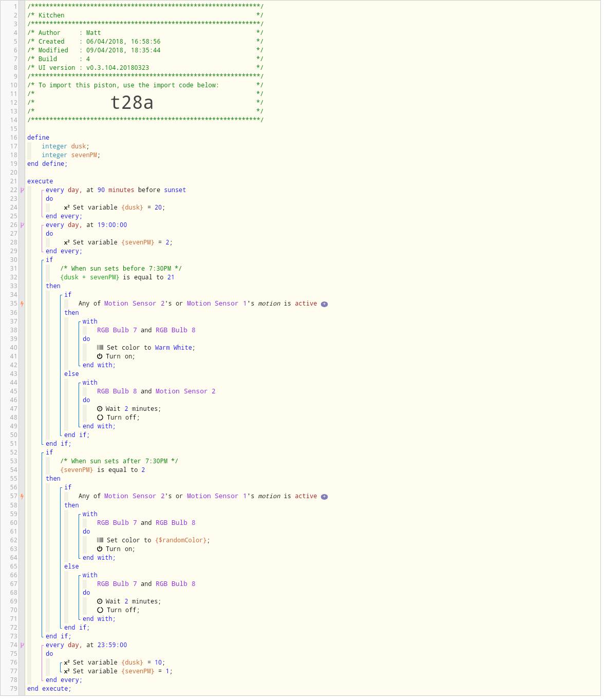Click the clock icon before 'Wait 2 minutes' on line 47
This screenshot has height=700, width=605.
pyautogui.click(x=100, y=409)
